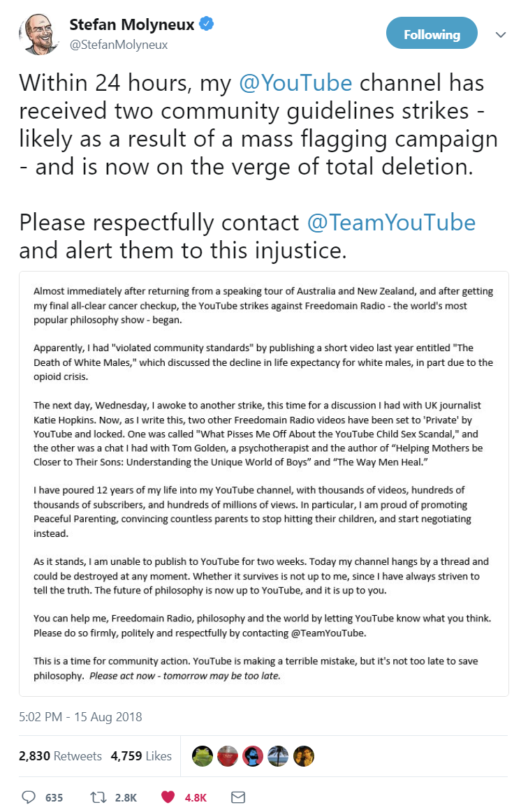
Task: Expand the tweet options chevron
Action: pos(500,35)
